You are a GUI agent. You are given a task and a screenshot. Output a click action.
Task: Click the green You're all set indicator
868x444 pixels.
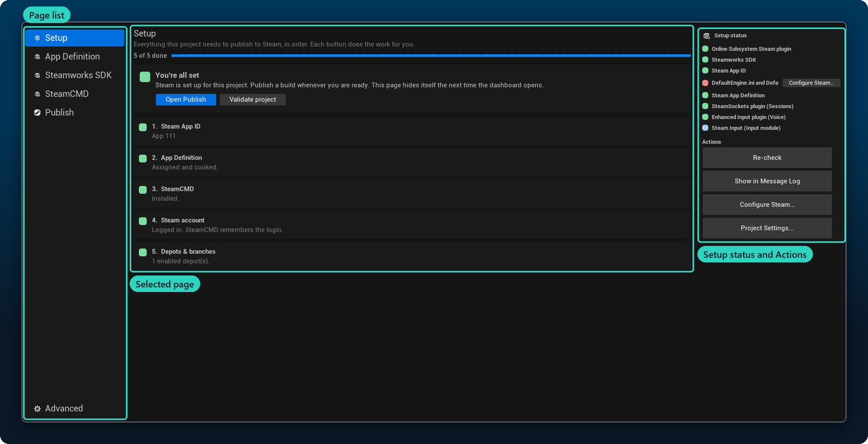pyautogui.click(x=145, y=77)
